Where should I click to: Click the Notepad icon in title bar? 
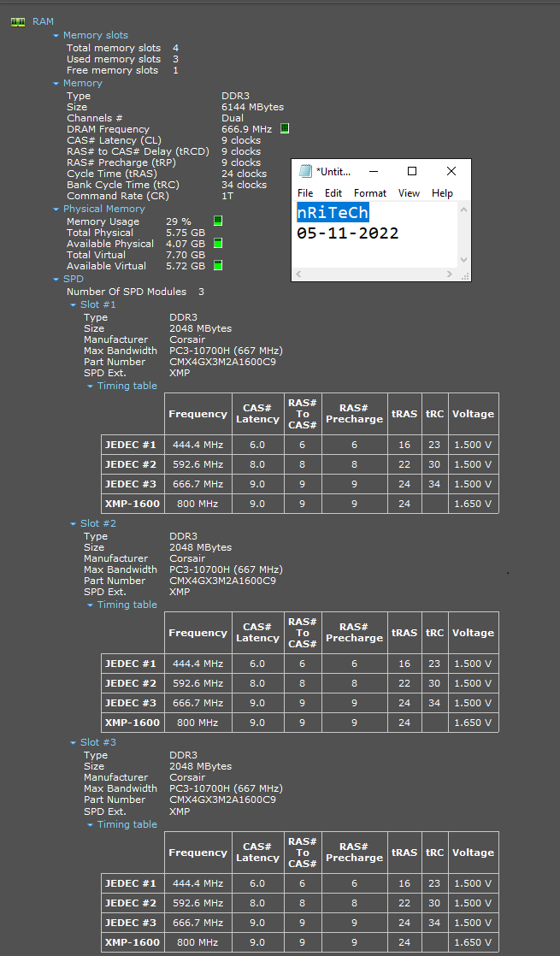305,171
